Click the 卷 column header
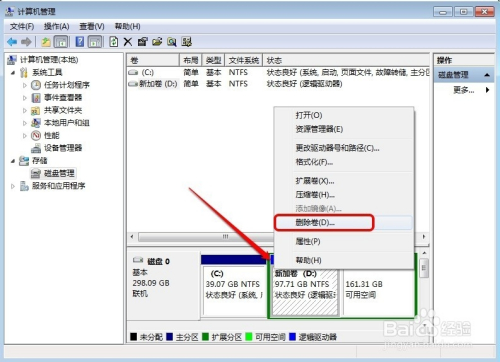The image size is (500, 362). coord(153,60)
